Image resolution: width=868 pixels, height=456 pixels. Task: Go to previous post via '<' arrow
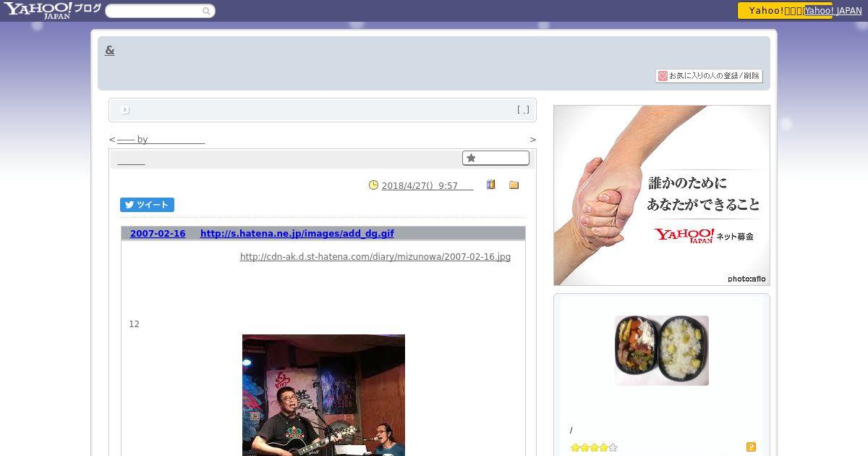(x=112, y=140)
